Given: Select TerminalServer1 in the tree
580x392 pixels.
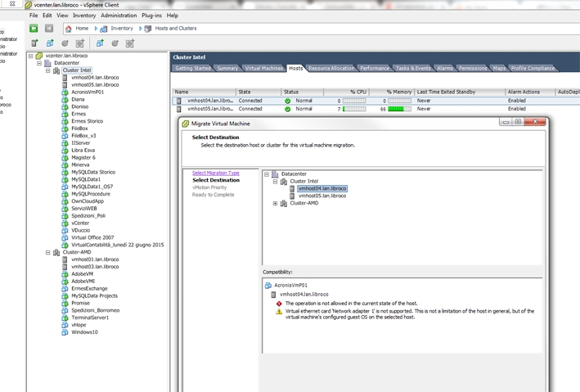Looking at the screenshot, I should [x=90, y=318].
